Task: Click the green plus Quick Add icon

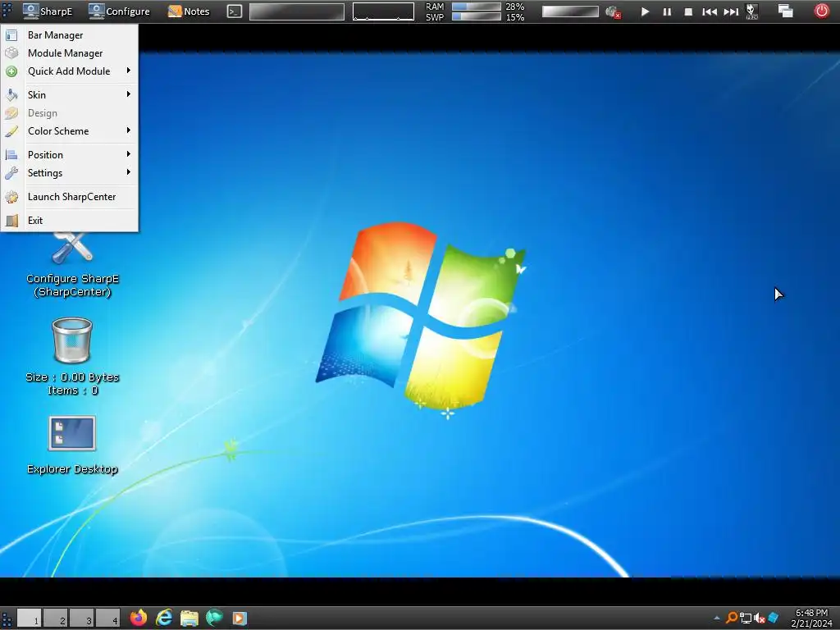Action: coord(11,71)
